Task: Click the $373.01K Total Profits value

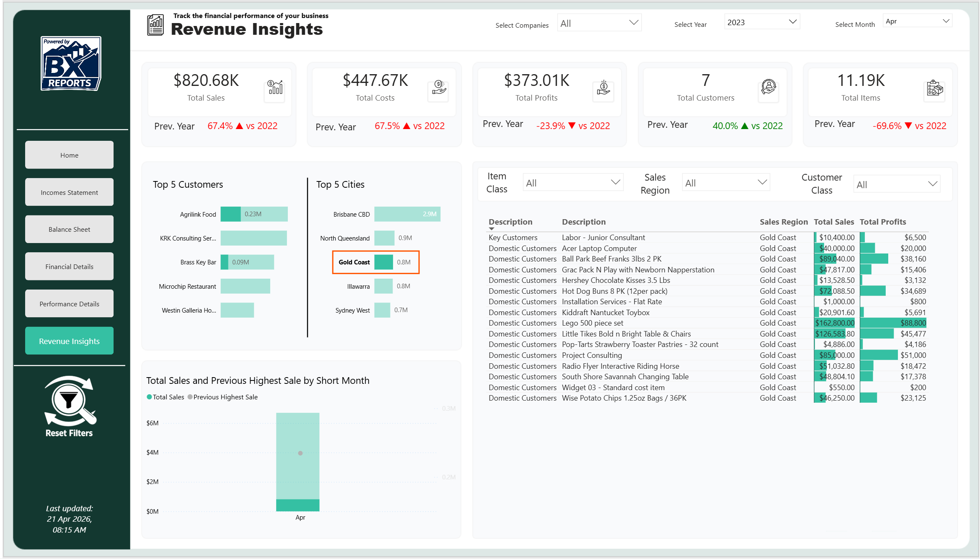Action: [537, 80]
